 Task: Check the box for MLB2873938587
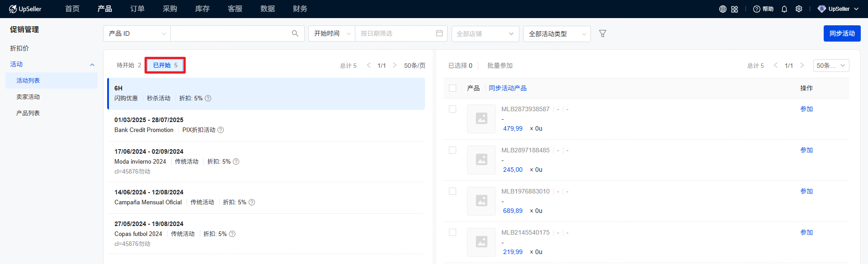[x=453, y=109]
